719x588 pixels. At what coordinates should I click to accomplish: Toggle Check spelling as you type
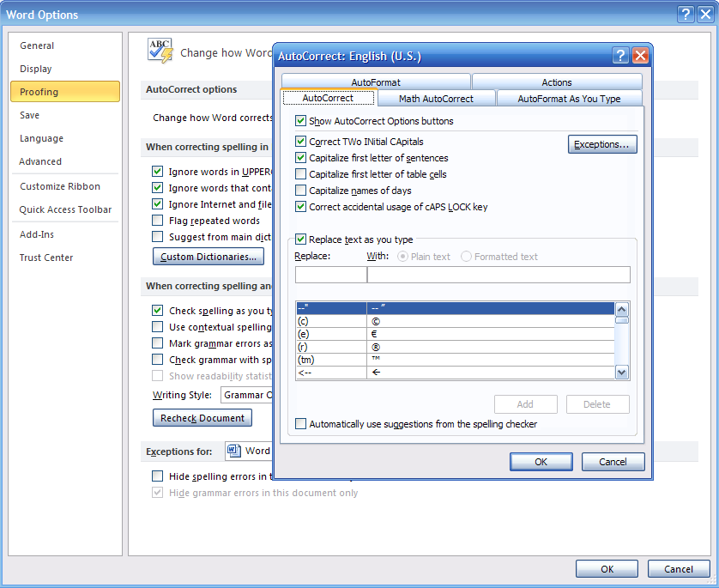157,310
